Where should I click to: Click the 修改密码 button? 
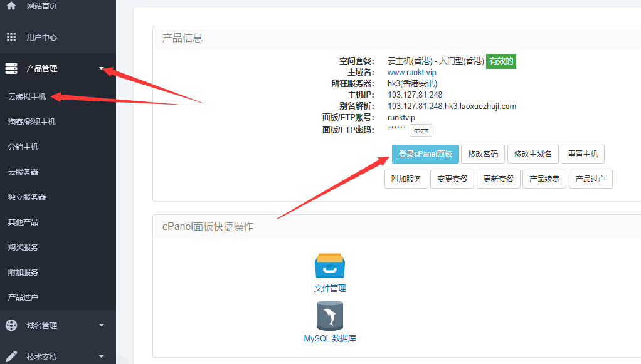pos(483,154)
